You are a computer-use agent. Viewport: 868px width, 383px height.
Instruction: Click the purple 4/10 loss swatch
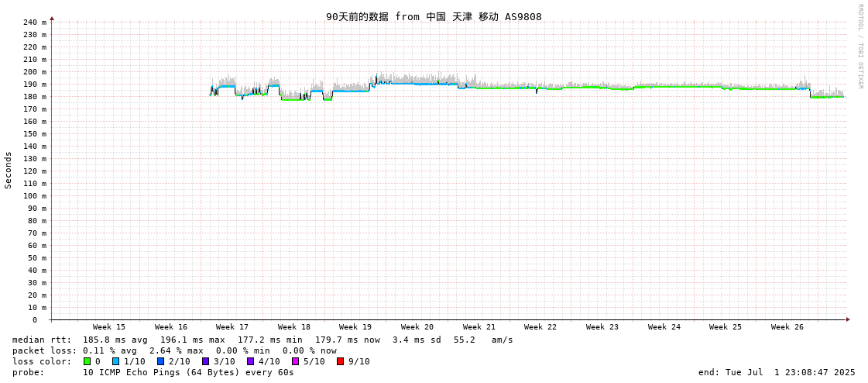pos(250,361)
